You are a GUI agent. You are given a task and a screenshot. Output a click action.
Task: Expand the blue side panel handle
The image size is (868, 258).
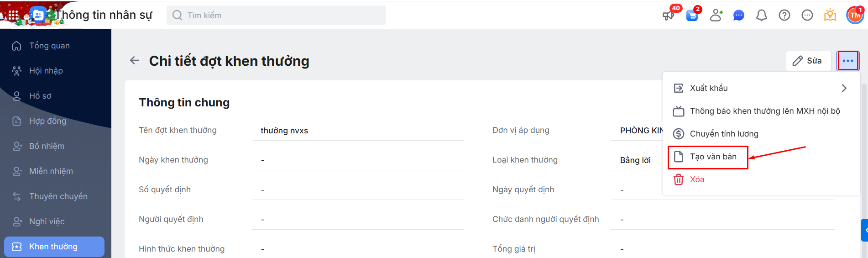click(865, 230)
